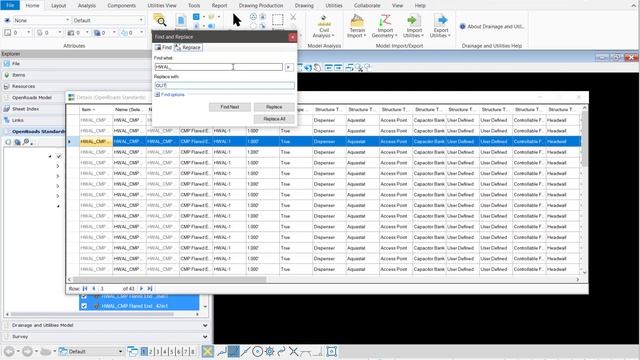640x360 pixels.
Task: Sort by the Item column header
Action: click(96, 109)
